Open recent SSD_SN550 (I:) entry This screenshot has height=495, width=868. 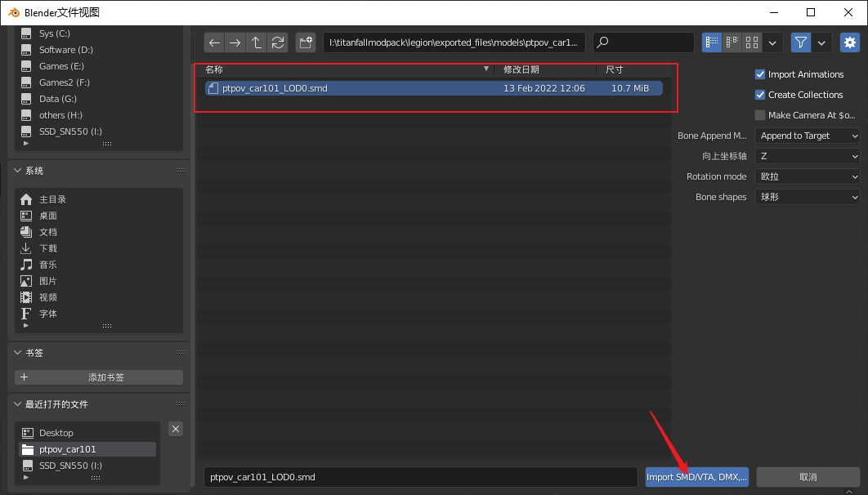(87, 465)
